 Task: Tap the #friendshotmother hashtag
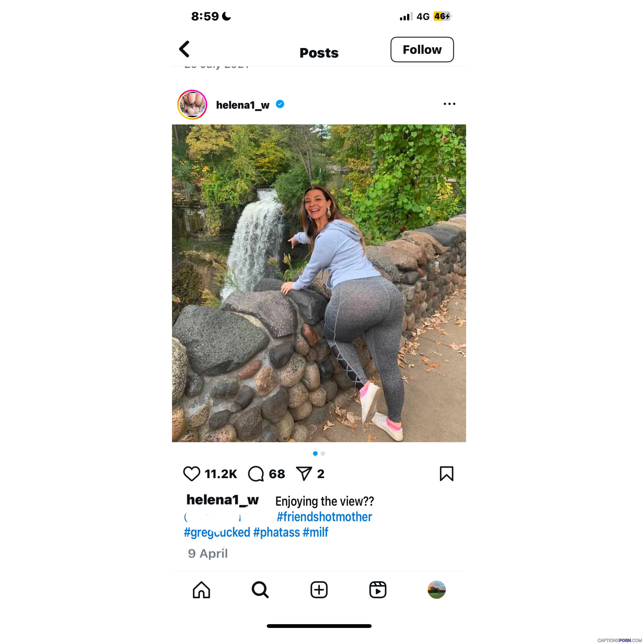(324, 517)
